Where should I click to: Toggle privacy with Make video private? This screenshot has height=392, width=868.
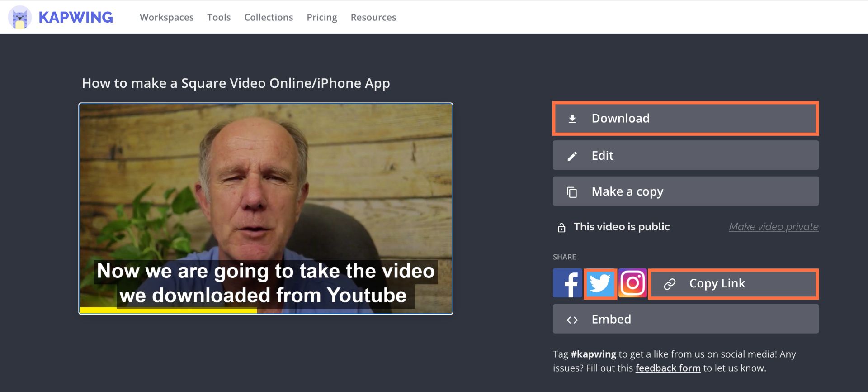(773, 227)
